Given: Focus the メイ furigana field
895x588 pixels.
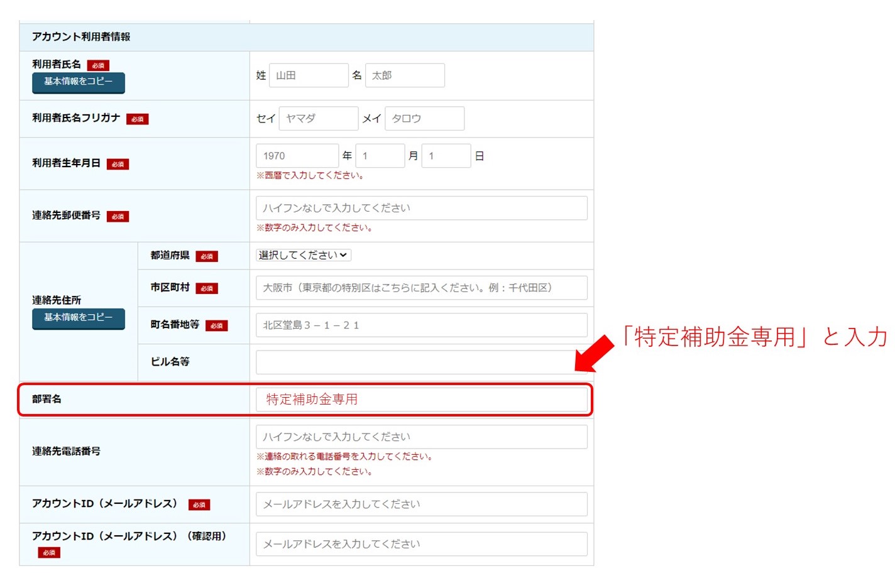Looking at the screenshot, I should [x=424, y=118].
